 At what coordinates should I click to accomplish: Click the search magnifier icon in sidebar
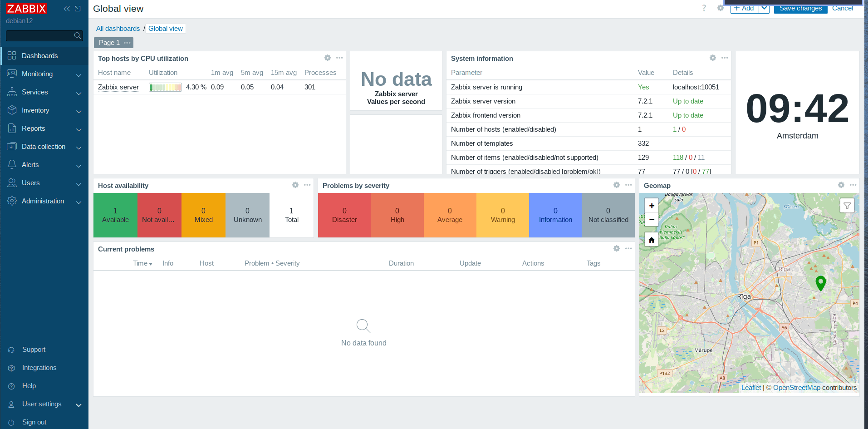78,35
